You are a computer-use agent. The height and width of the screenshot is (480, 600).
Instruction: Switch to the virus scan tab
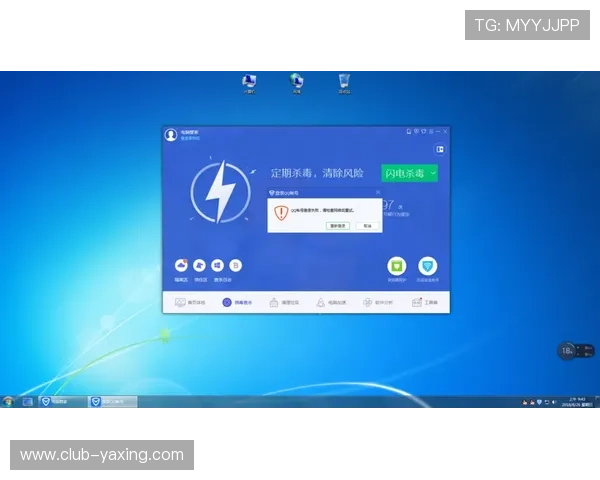click(237, 302)
